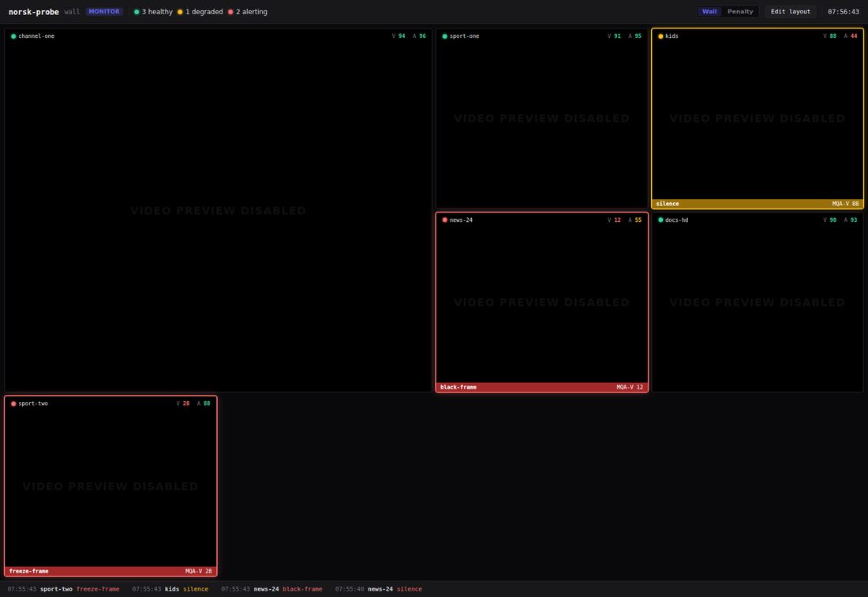Click the 1 degraded status label
Viewport: 868px width, 597px height.
[204, 12]
